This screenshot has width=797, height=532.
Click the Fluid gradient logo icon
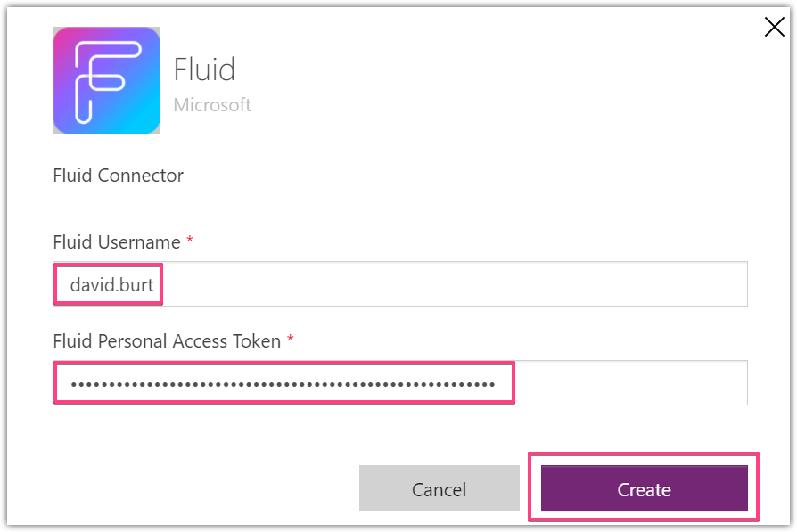point(106,80)
